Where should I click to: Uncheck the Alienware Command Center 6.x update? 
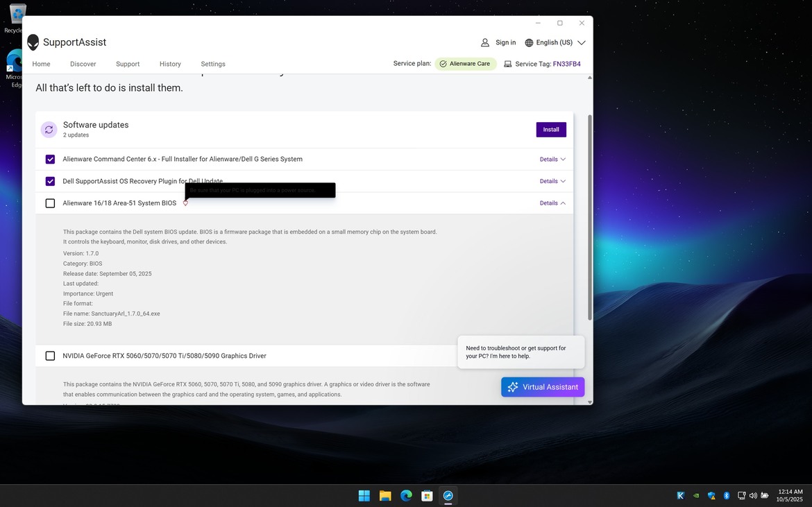tap(50, 159)
